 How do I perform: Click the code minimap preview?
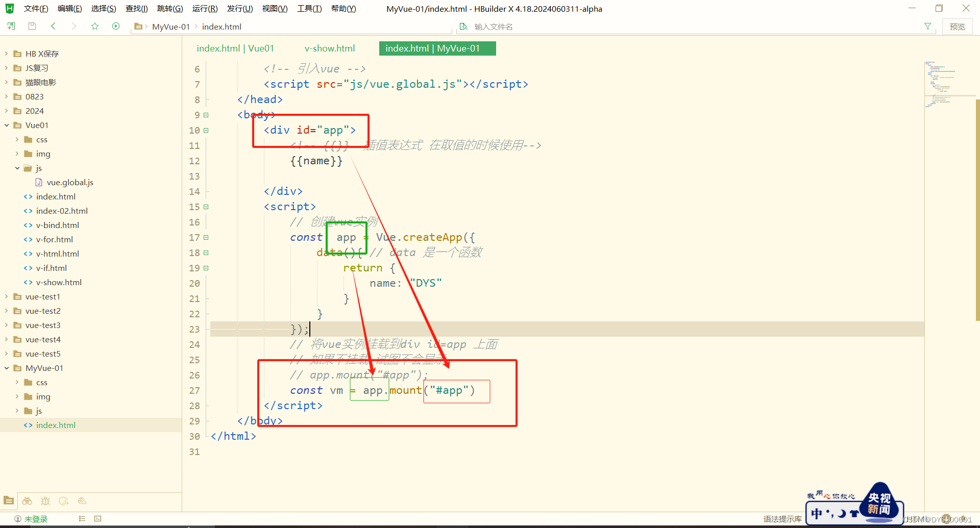(949, 84)
